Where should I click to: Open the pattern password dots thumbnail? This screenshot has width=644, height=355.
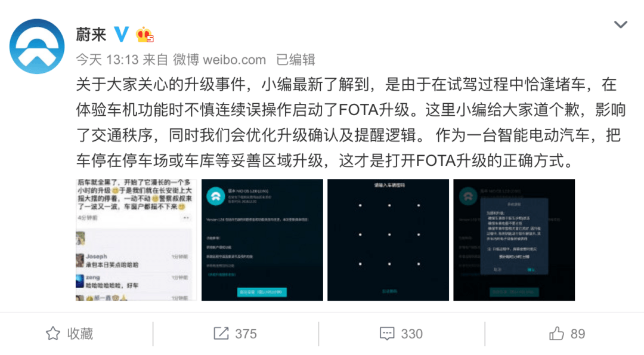pos(388,239)
